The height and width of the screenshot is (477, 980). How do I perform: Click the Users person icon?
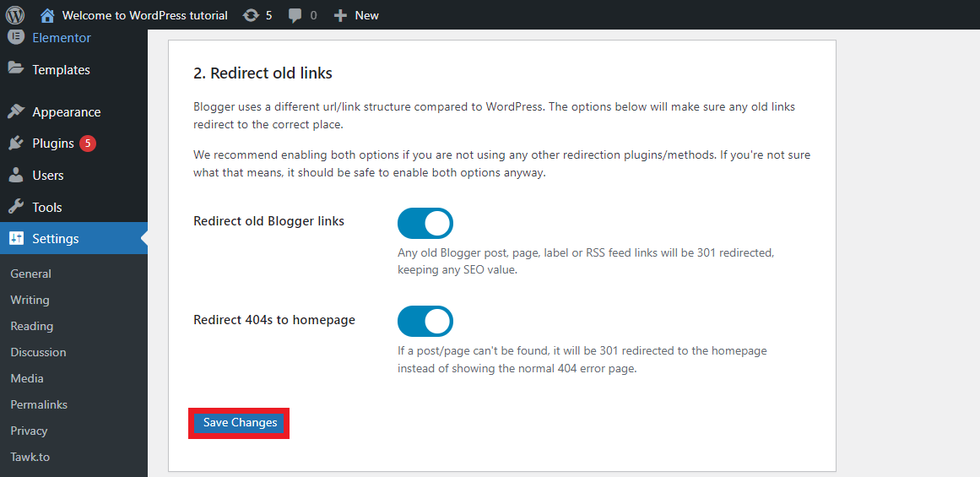click(x=16, y=175)
